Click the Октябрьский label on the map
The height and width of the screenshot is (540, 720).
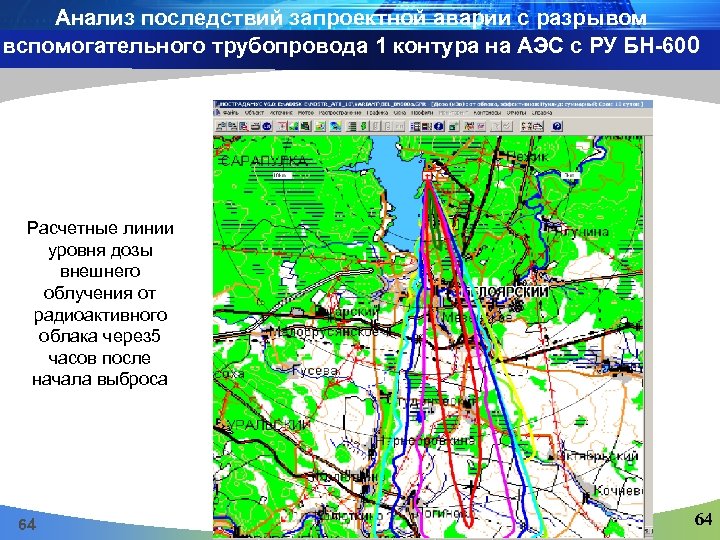[596, 456]
